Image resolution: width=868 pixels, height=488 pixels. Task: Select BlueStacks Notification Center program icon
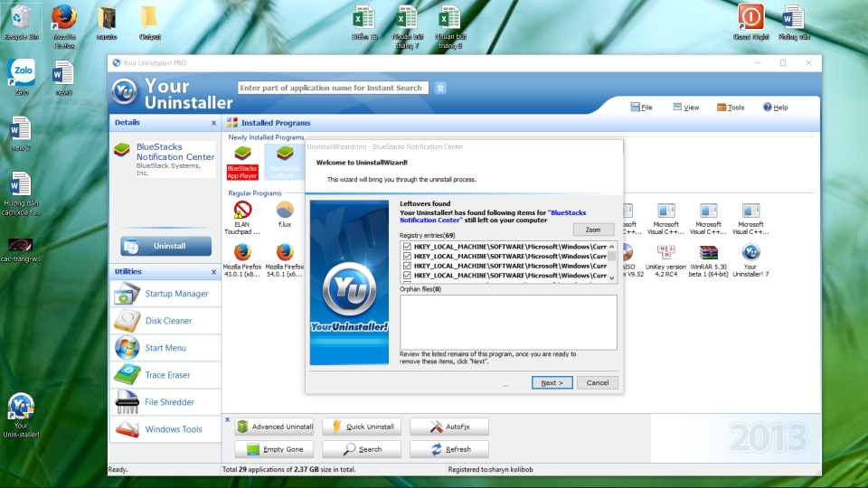click(x=285, y=162)
